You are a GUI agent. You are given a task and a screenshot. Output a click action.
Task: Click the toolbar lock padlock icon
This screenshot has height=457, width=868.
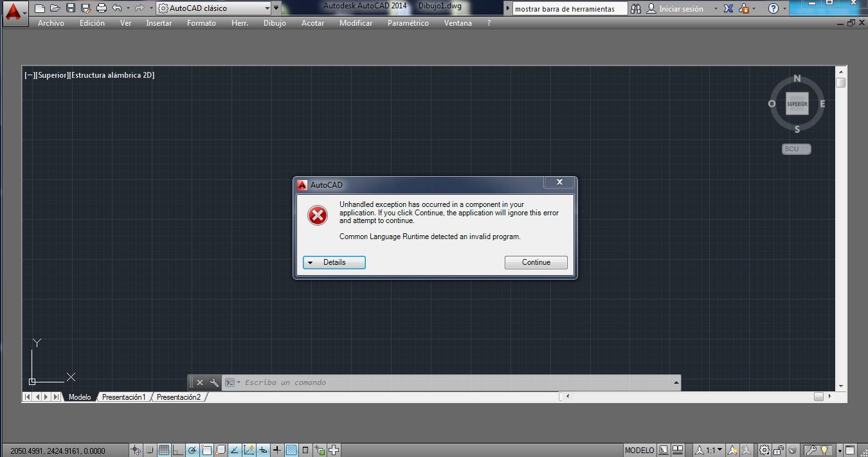pyautogui.click(x=777, y=450)
